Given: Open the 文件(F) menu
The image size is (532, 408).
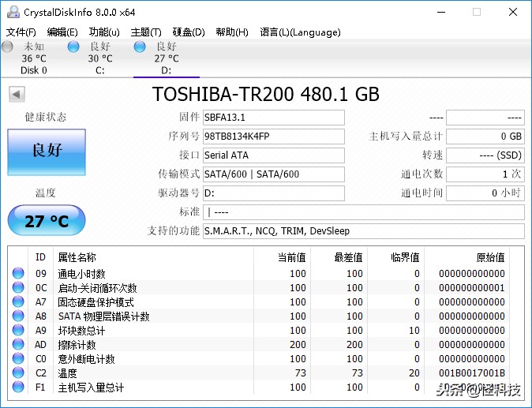Looking at the screenshot, I should click(21, 32).
